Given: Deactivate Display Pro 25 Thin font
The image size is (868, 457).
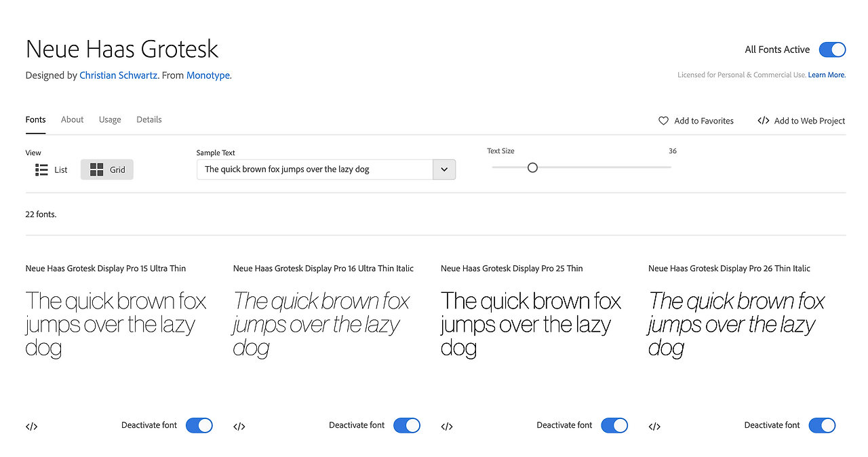Looking at the screenshot, I should coord(614,425).
